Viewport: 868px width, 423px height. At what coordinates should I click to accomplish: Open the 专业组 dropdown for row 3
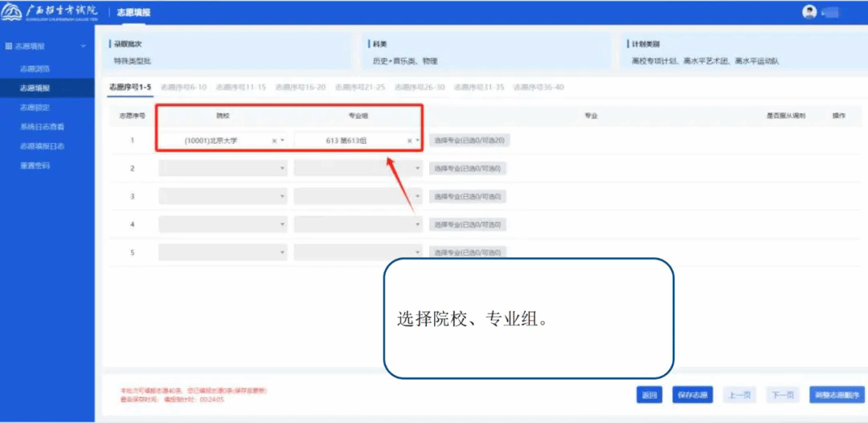(x=358, y=196)
